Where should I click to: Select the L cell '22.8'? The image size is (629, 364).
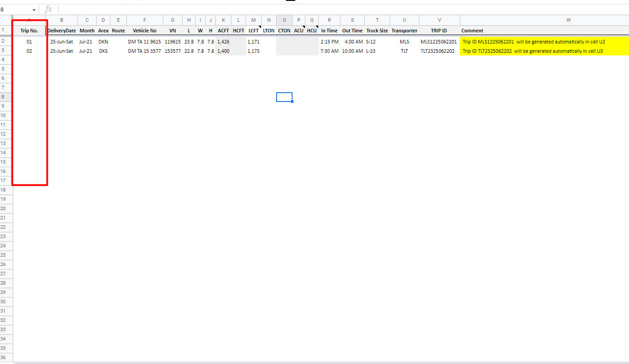(189, 51)
